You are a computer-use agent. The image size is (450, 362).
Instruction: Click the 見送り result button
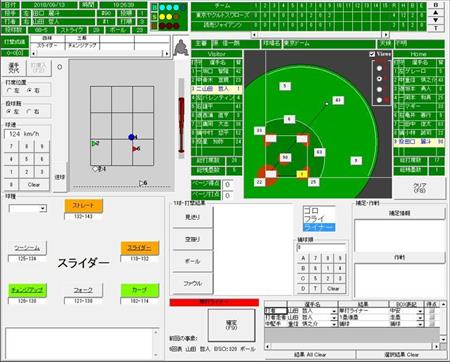point(192,217)
